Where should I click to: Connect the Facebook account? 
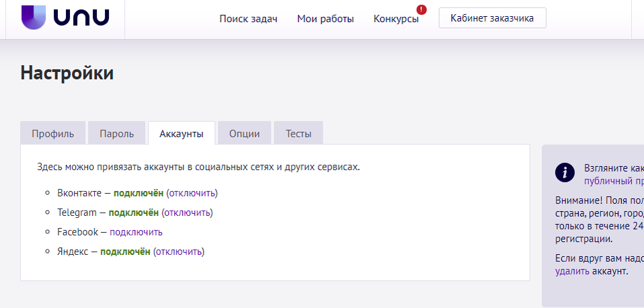pyautogui.click(x=136, y=232)
